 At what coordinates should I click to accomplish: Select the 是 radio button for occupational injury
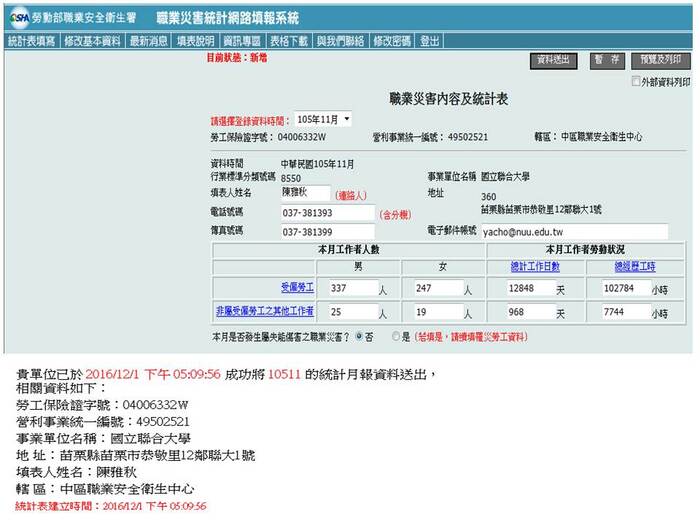(x=396, y=336)
